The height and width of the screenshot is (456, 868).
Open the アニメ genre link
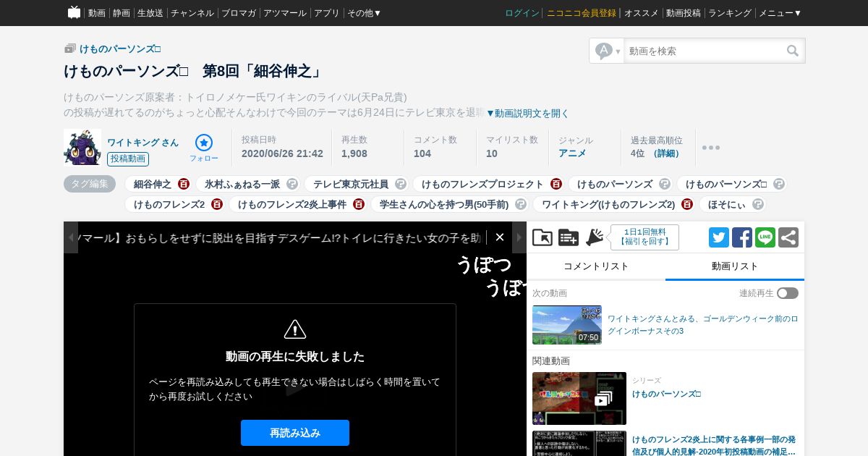click(x=572, y=153)
